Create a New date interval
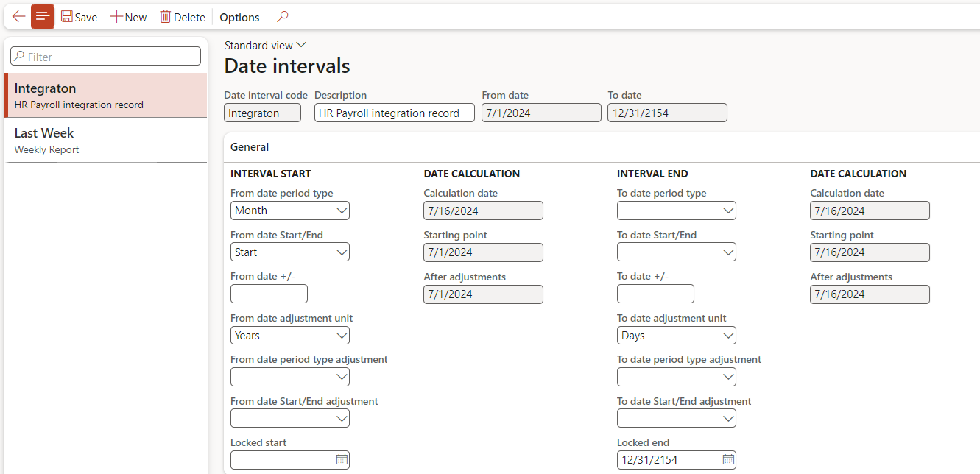This screenshot has width=980, height=474. coord(128,17)
